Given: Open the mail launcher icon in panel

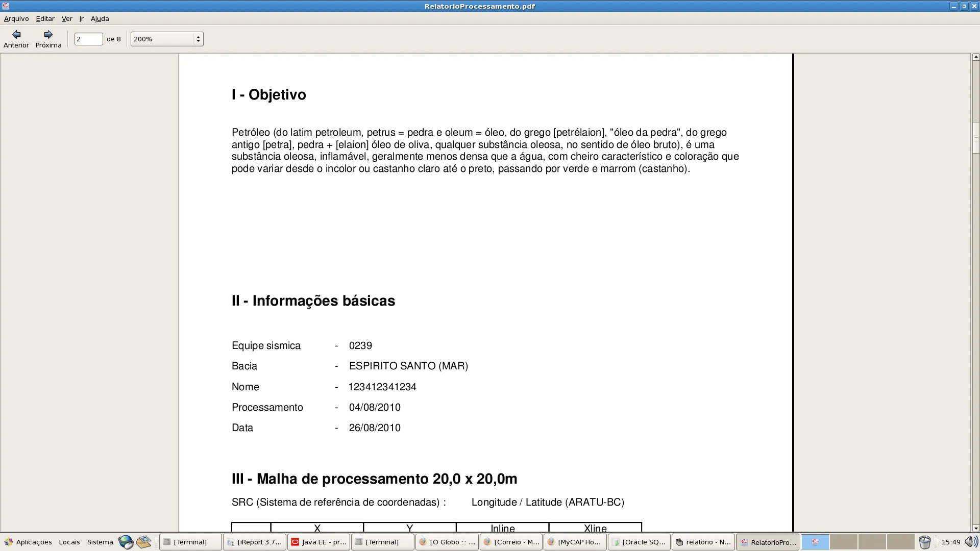Looking at the screenshot, I should pyautogui.click(x=143, y=542).
